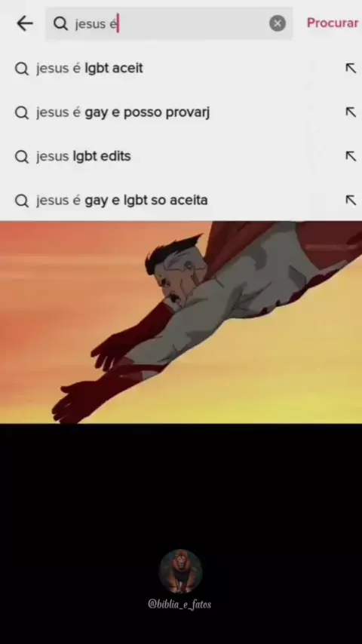Tap fill-arrow icon beside "posso provarj" suggestion
This screenshot has height=644, width=362.
pos(351,112)
